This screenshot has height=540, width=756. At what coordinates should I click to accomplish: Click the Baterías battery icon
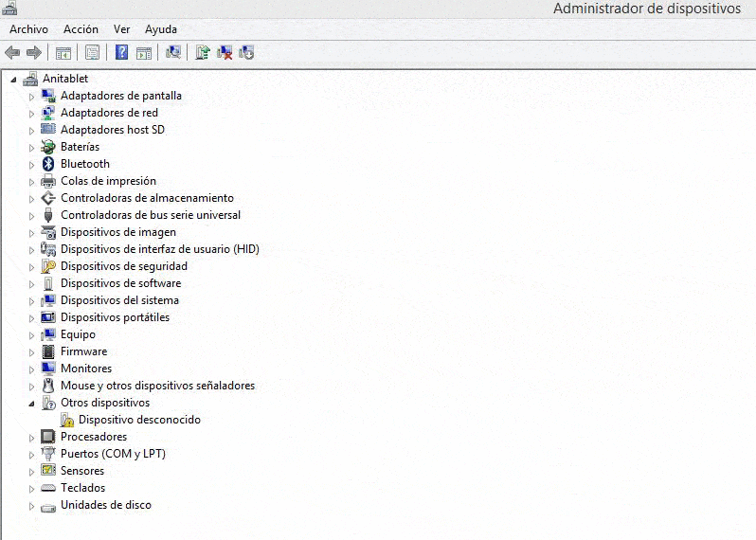pos(47,147)
